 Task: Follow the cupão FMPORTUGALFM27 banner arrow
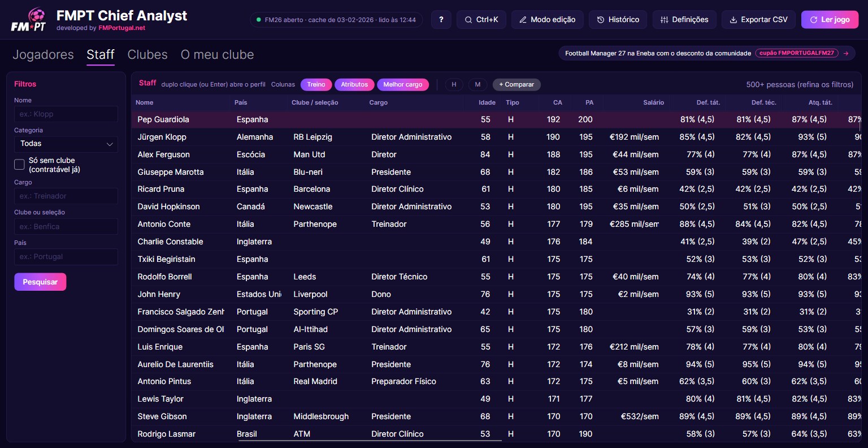coord(846,53)
